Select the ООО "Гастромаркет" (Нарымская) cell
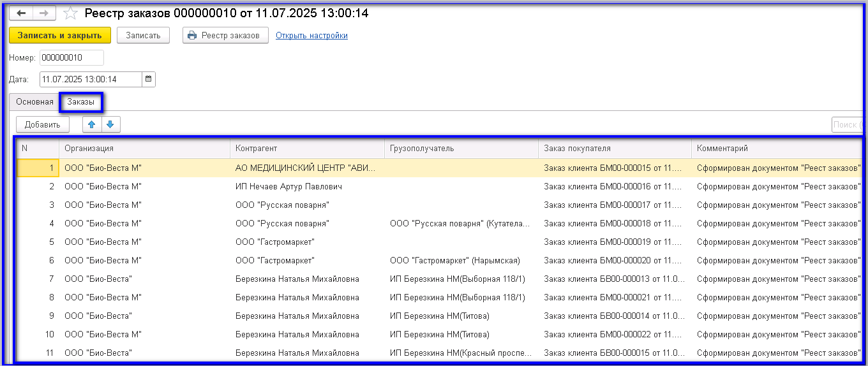The image size is (868, 366). [x=454, y=261]
